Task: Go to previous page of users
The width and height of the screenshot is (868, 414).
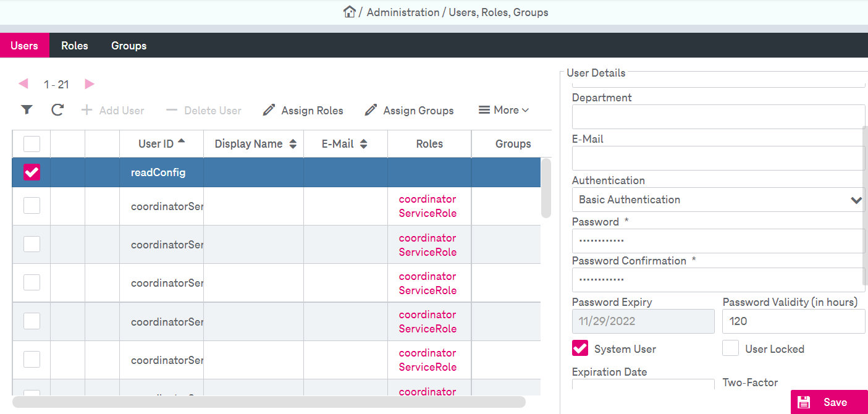Action: click(x=23, y=83)
